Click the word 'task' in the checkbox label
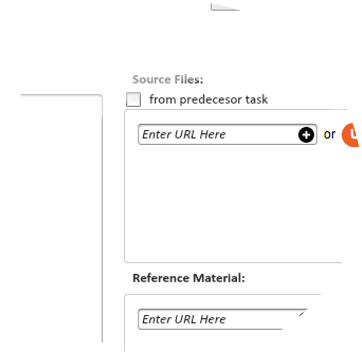362x362 pixels. 257,99
